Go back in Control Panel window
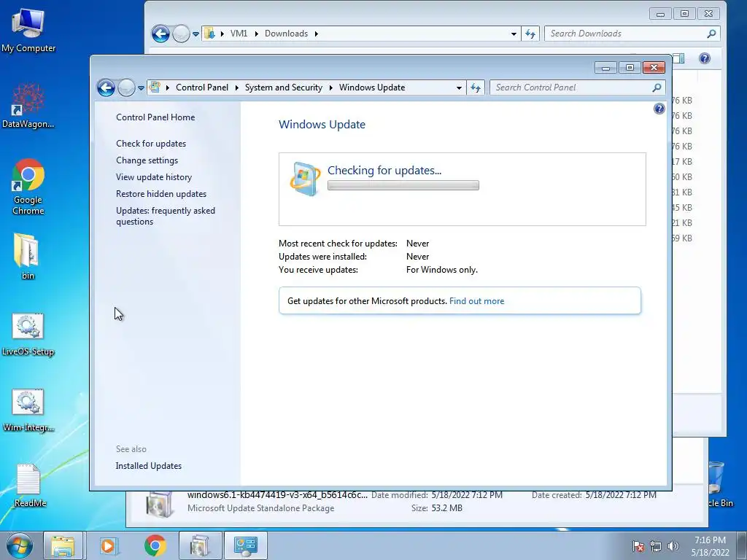The width and height of the screenshot is (747, 560). [x=106, y=87]
